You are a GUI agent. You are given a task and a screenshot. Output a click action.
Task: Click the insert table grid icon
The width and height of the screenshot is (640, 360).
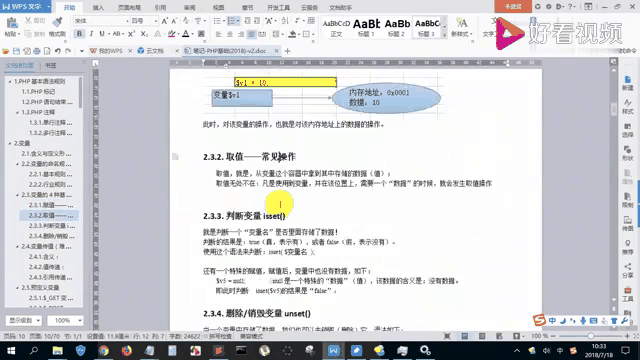click(311, 21)
